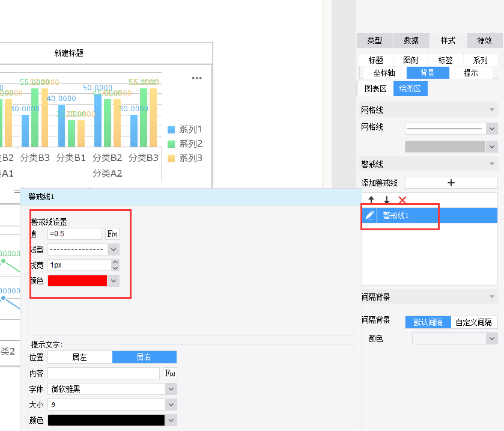Choose 默认间隔 interval background

(428, 322)
